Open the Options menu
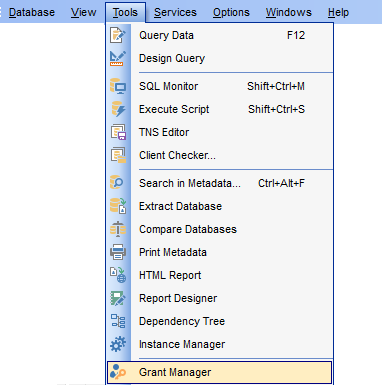 pos(231,12)
